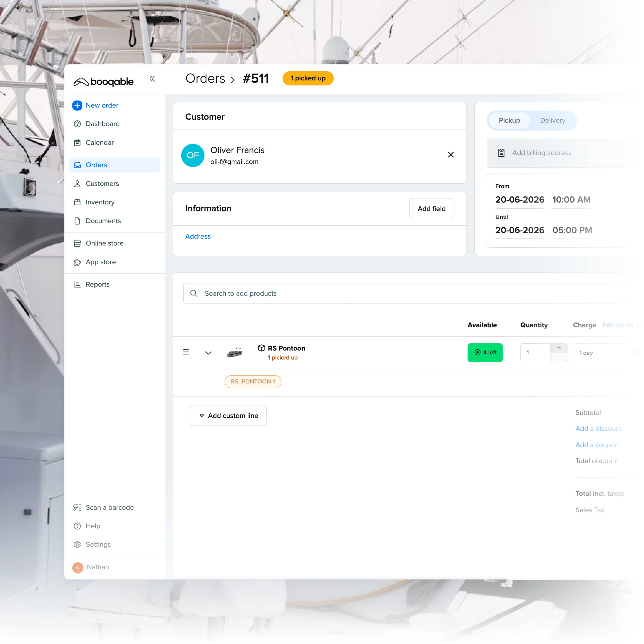Click the Add field button
The height and width of the screenshot is (644, 644).
click(x=432, y=209)
